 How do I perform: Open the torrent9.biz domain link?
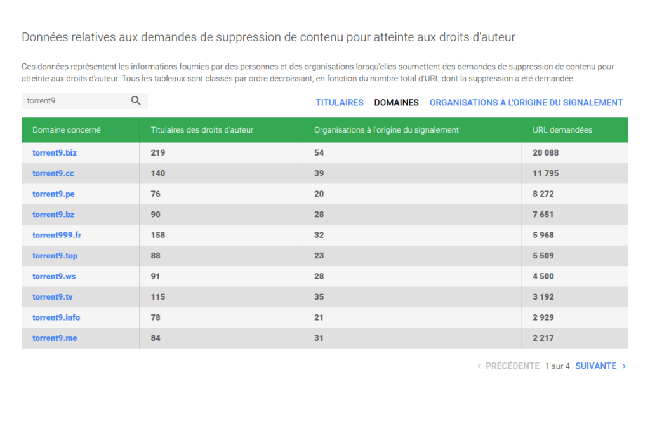pos(54,153)
